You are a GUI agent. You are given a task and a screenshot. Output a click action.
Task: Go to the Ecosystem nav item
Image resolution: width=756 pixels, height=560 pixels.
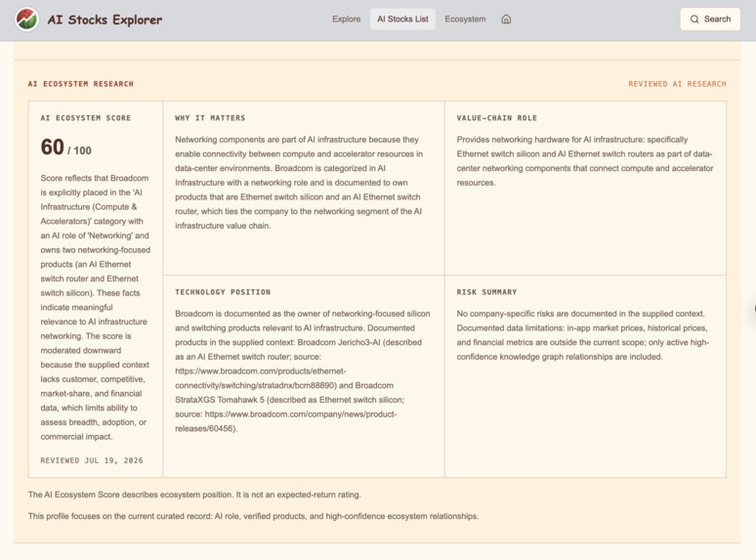465,20
